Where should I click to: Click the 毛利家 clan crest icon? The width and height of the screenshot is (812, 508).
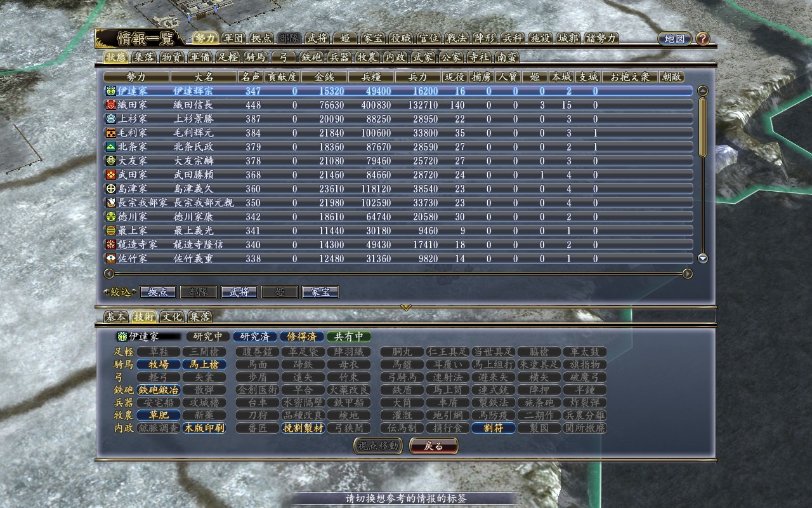[111, 133]
